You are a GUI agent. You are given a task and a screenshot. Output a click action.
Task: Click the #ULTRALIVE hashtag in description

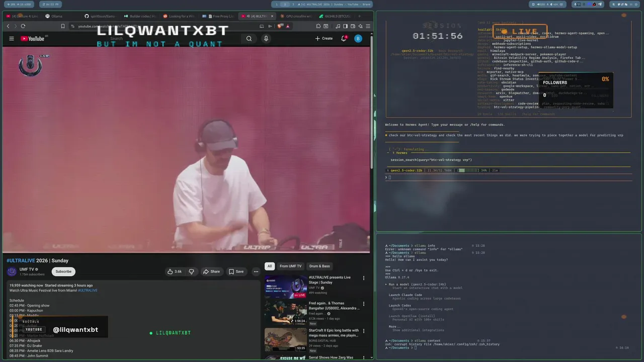coord(88,290)
